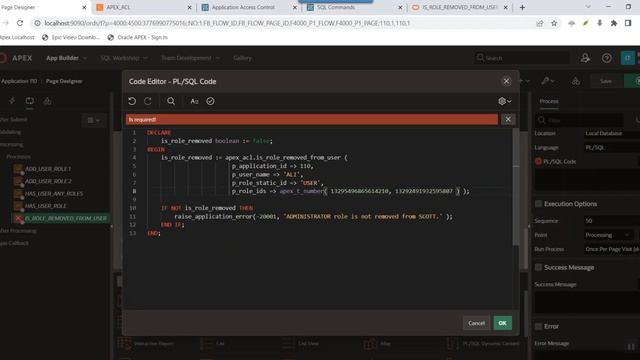This screenshot has width=640, height=360.
Task: Open the Help question mark icon
Action: pyautogui.click(x=607, y=58)
